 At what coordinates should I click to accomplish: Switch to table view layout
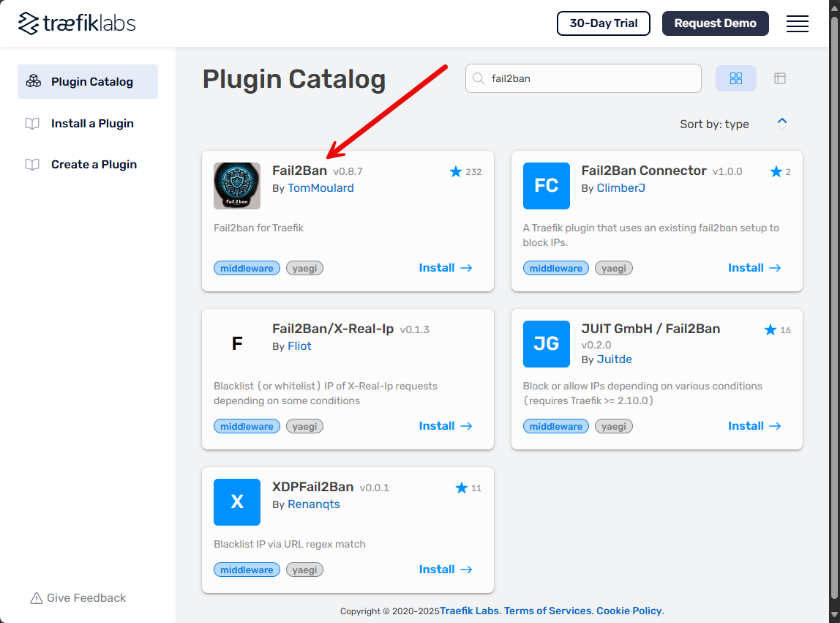point(780,78)
